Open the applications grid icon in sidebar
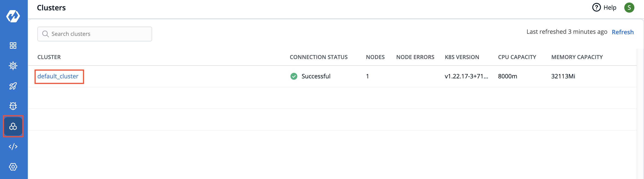Screen dimensions: 644x179 pos(13,45)
